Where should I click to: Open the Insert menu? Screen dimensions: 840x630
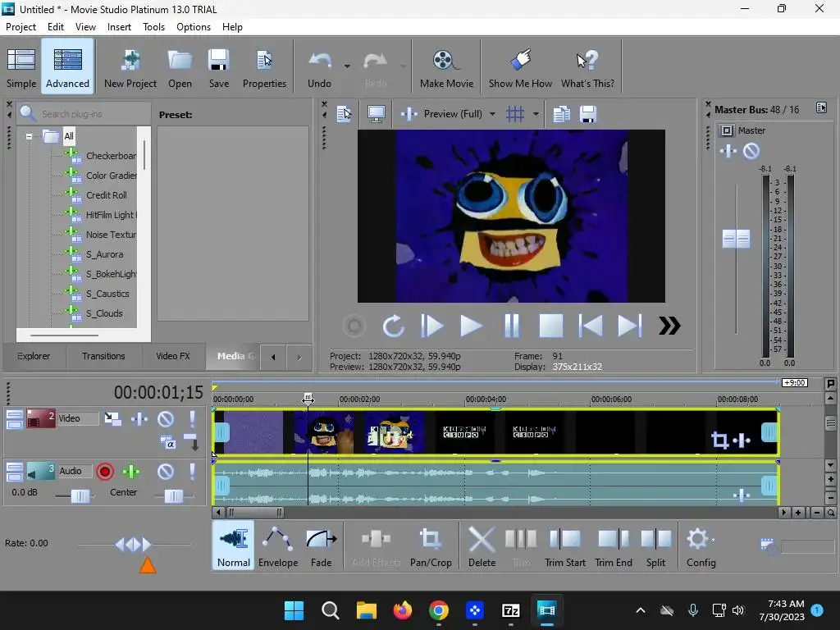pyautogui.click(x=119, y=27)
